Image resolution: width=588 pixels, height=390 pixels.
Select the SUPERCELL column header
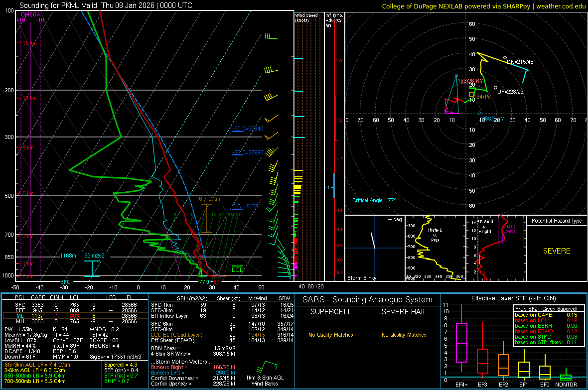point(331,312)
